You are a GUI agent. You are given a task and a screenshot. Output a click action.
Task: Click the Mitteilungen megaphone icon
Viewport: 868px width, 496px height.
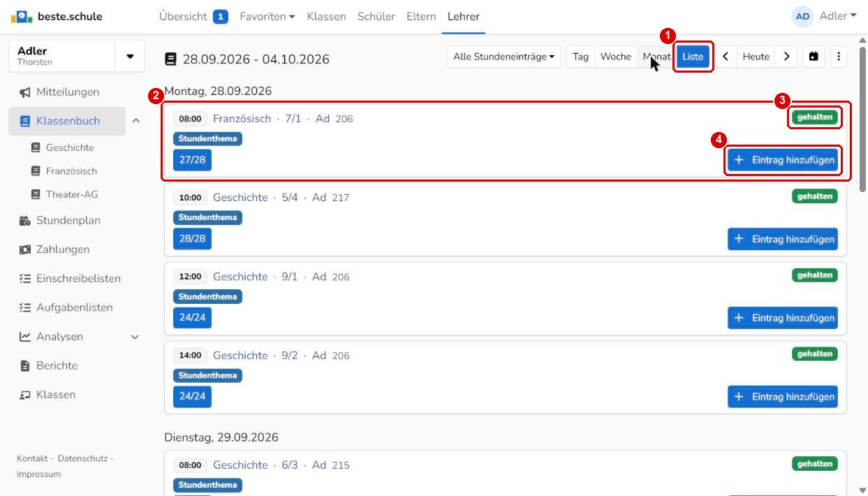(x=25, y=92)
